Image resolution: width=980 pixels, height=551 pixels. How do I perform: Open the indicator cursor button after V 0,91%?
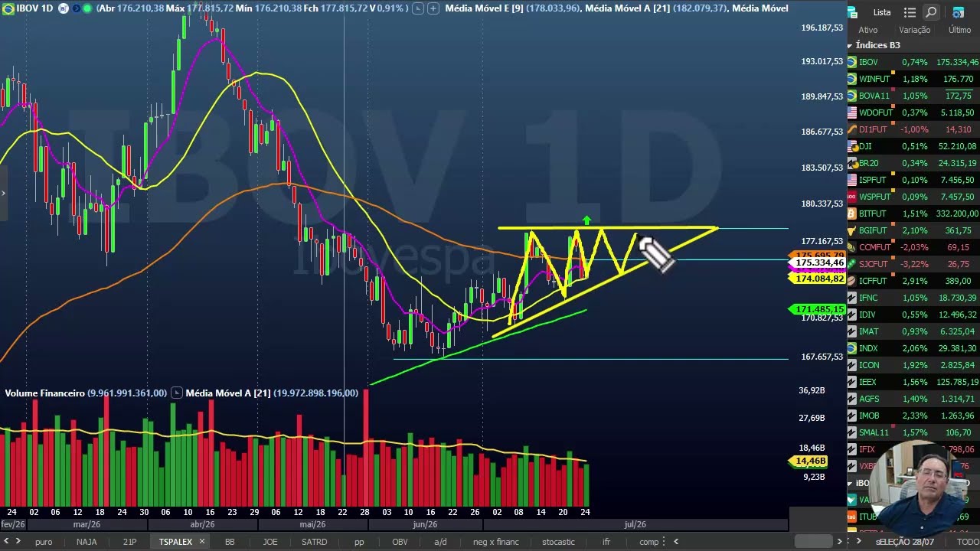[x=416, y=8]
